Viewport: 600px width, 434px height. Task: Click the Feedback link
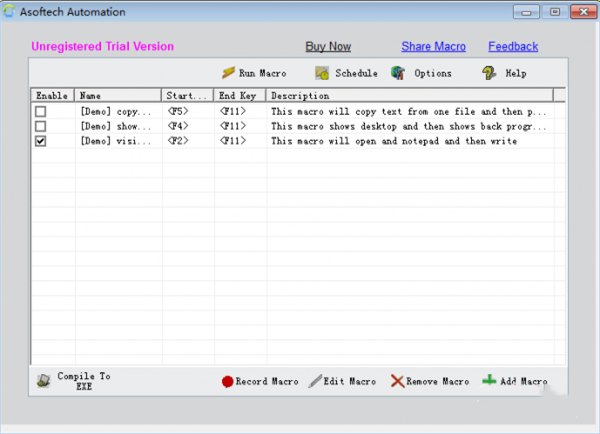[x=513, y=46]
